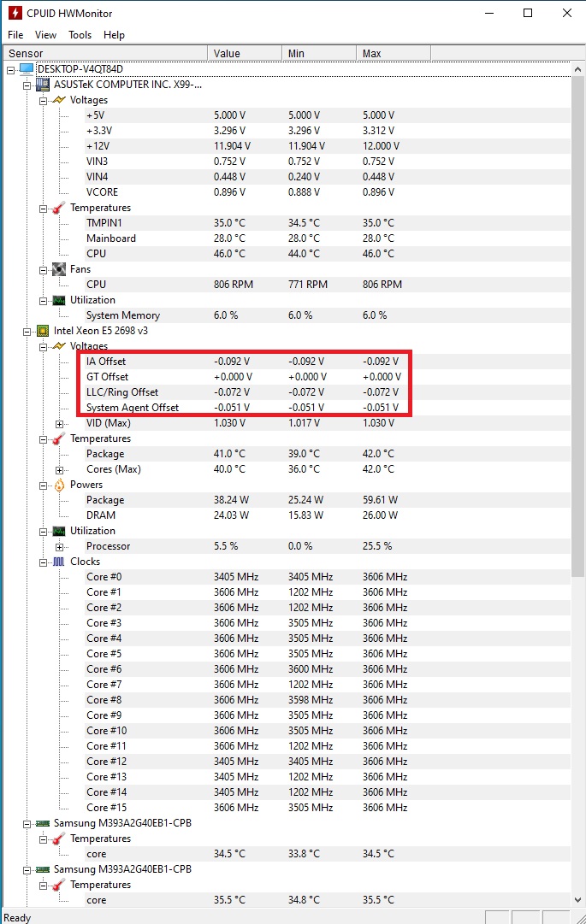Image resolution: width=586 pixels, height=924 pixels.
Task: Collapse the Clocks group
Action: pos(43,562)
